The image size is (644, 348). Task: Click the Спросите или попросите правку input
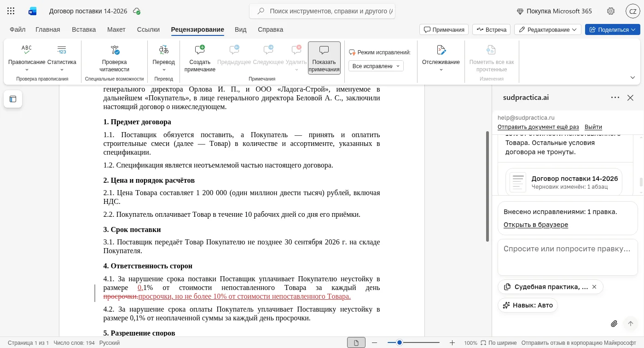(568, 257)
